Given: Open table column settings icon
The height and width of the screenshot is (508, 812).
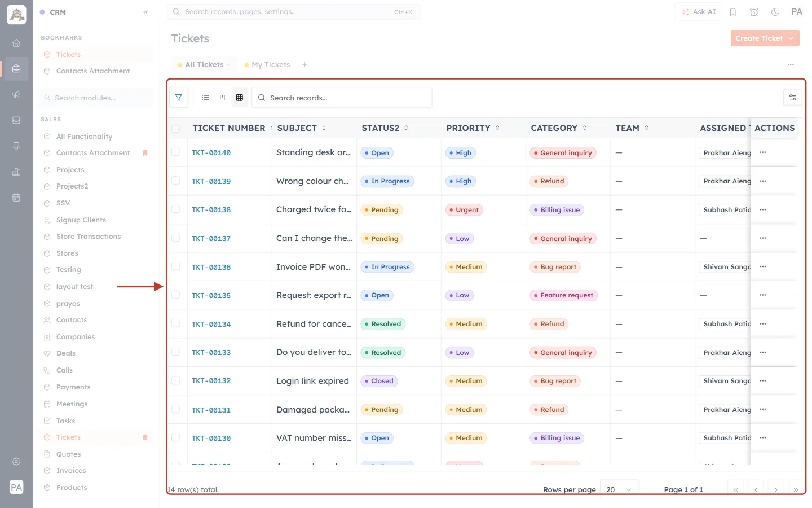Looking at the screenshot, I should 792,98.
